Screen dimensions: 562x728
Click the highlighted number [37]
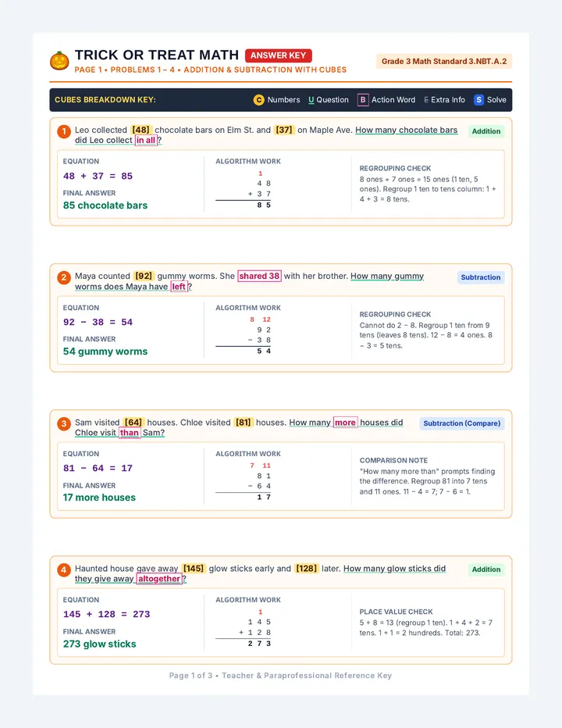point(284,130)
